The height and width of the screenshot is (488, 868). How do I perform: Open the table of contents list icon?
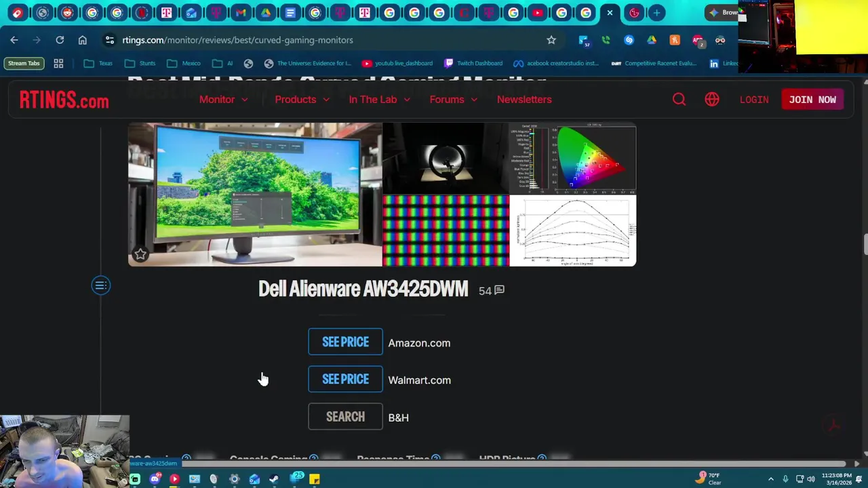pyautogui.click(x=100, y=285)
